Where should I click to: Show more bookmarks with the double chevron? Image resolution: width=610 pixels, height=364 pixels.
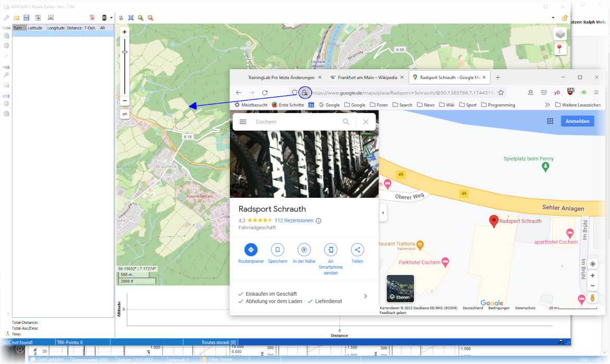547,105
